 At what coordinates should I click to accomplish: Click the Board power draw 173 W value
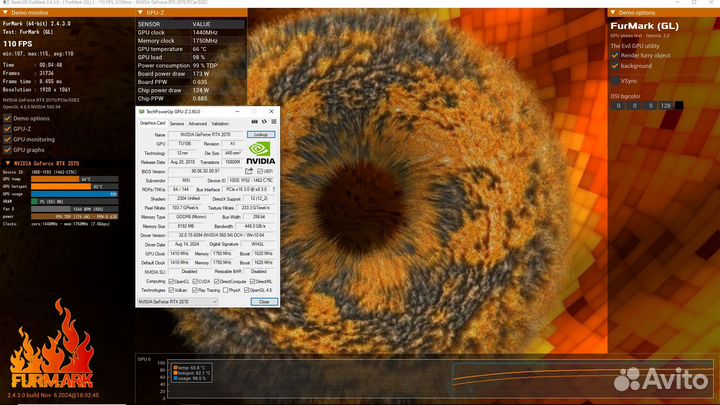[201, 74]
